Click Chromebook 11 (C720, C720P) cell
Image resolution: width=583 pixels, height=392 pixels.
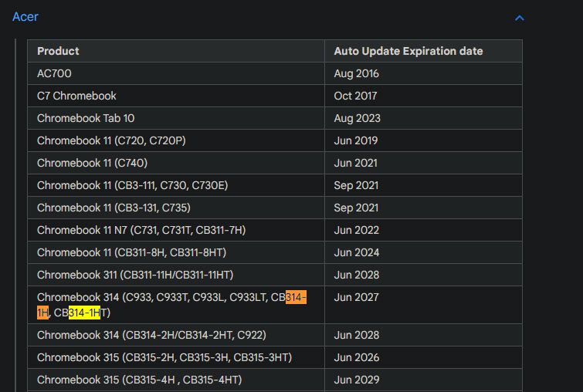coord(111,140)
